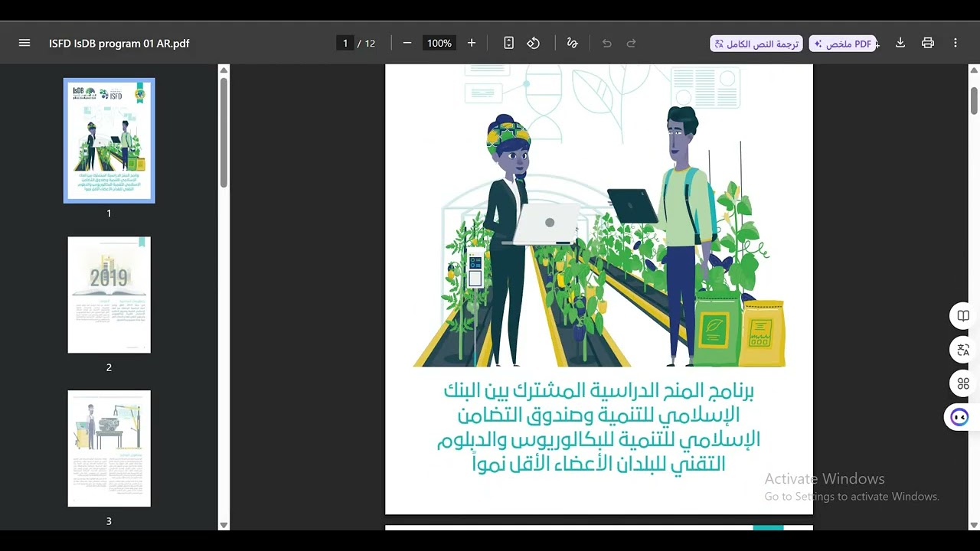Click the document vertical scrollbar thumb
The width and height of the screenshot is (980, 551).
974,100
